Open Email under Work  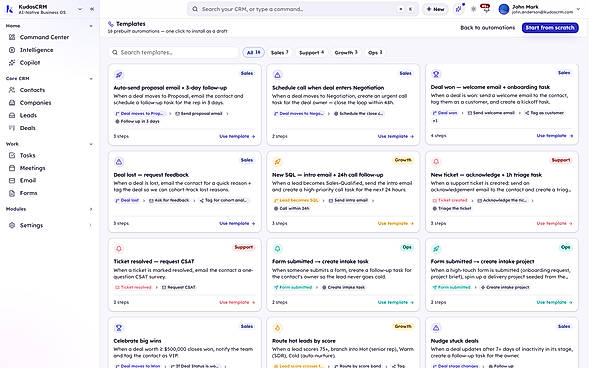[x=28, y=181]
